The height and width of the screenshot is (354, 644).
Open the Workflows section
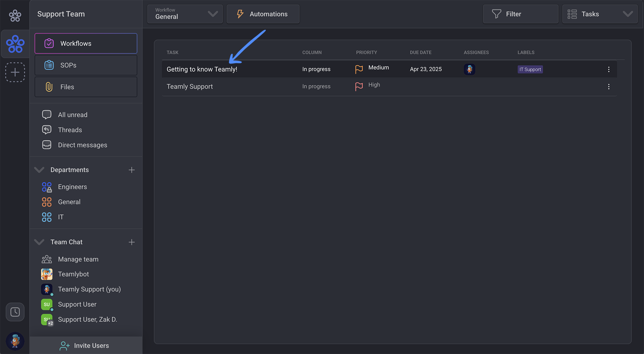(86, 43)
